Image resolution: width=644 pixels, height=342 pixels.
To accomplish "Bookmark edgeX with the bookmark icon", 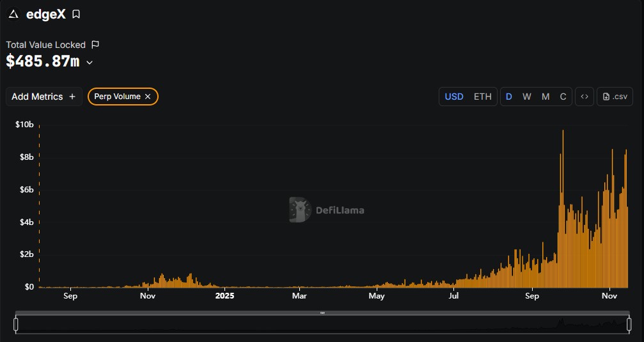I will tap(76, 14).
